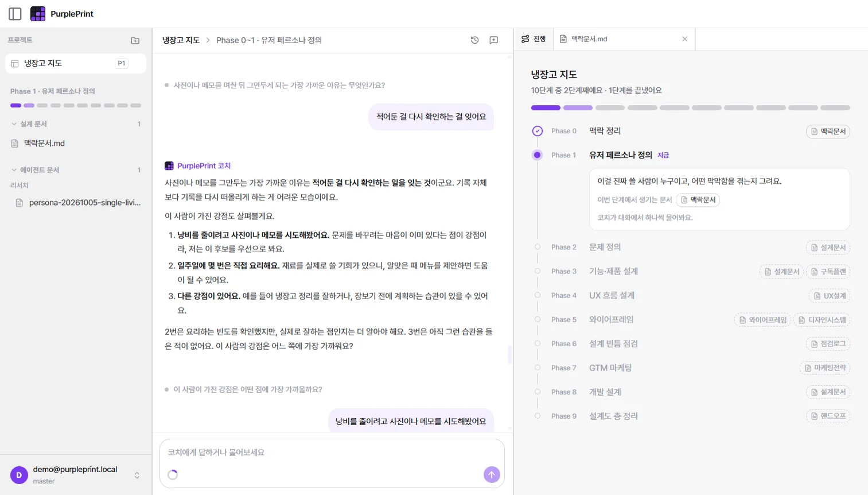Close the 맥락문서.md tab
The image size is (868, 495).
coord(684,39)
